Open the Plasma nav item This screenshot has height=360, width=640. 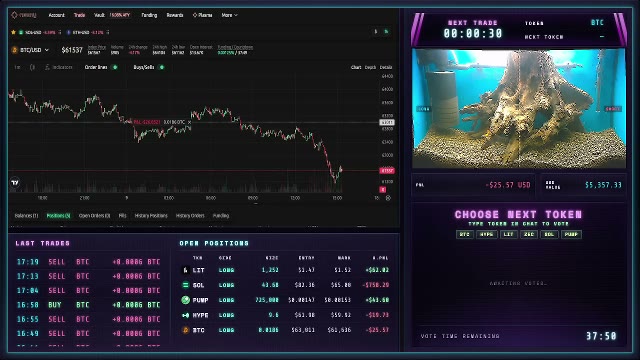pos(202,15)
